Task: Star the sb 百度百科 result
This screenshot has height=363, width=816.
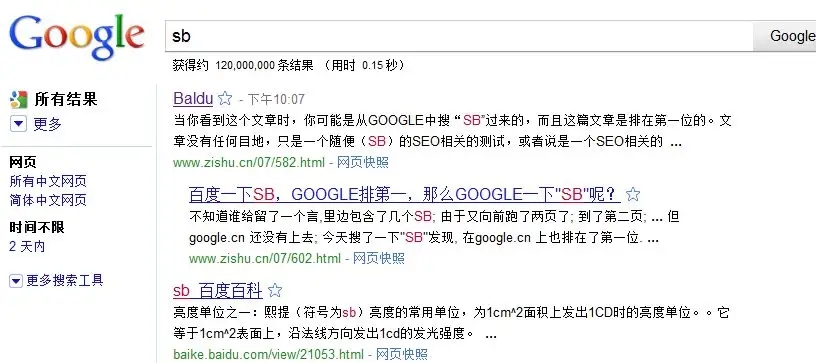Action: tap(275, 290)
